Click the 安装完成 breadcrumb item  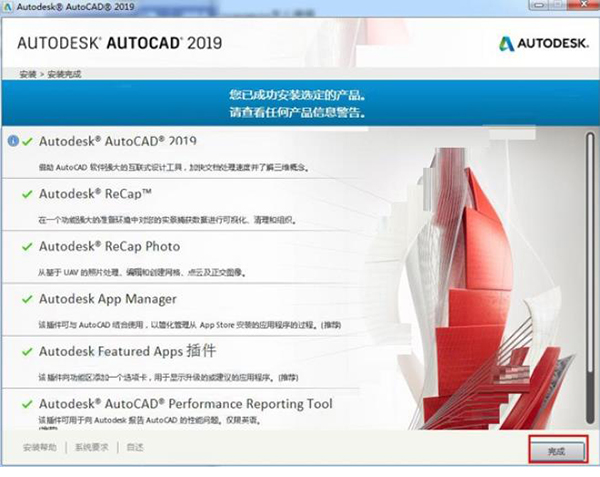[64, 74]
